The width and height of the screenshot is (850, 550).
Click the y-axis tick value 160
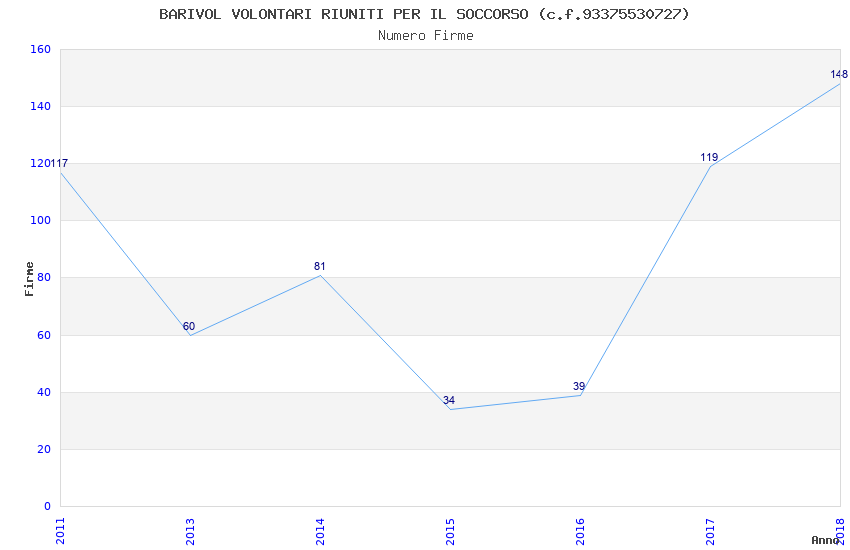(x=41, y=49)
